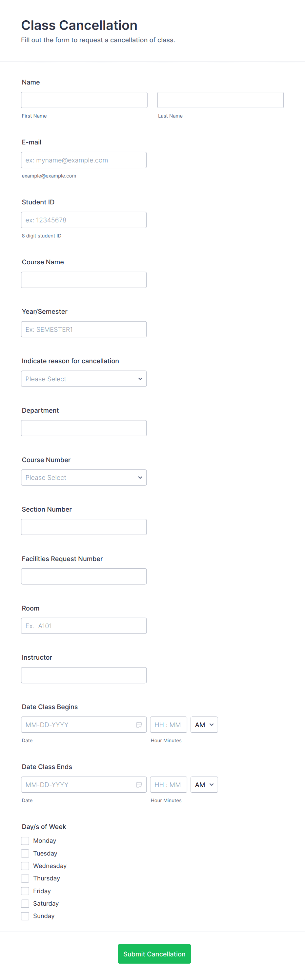The width and height of the screenshot is (305, 980).
Task: Tick the Wednesday checkbox
Action: point(25,866)
